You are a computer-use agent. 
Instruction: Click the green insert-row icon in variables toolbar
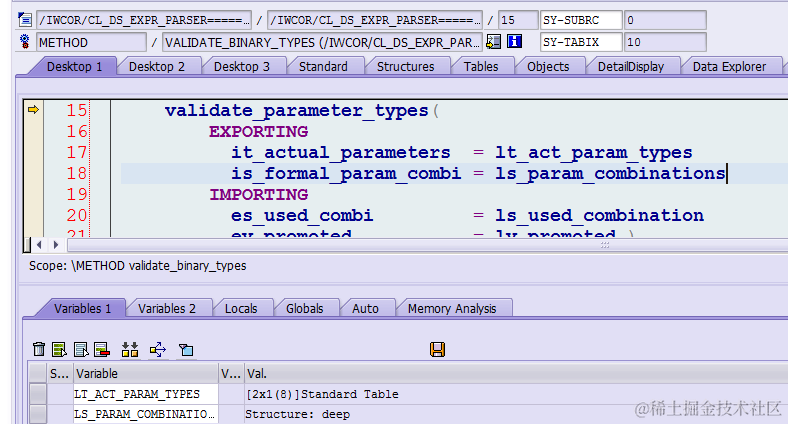click(59, 349)
